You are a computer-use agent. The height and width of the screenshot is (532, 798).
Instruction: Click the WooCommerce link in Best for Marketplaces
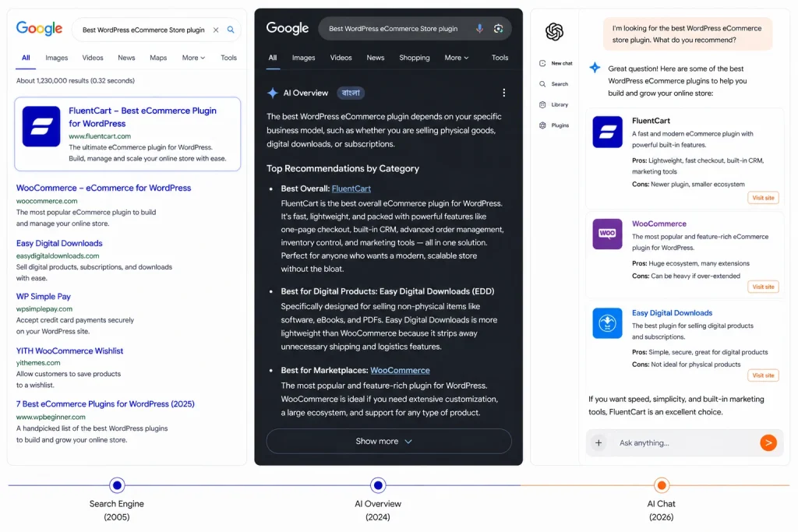click(x=400, y=370)
